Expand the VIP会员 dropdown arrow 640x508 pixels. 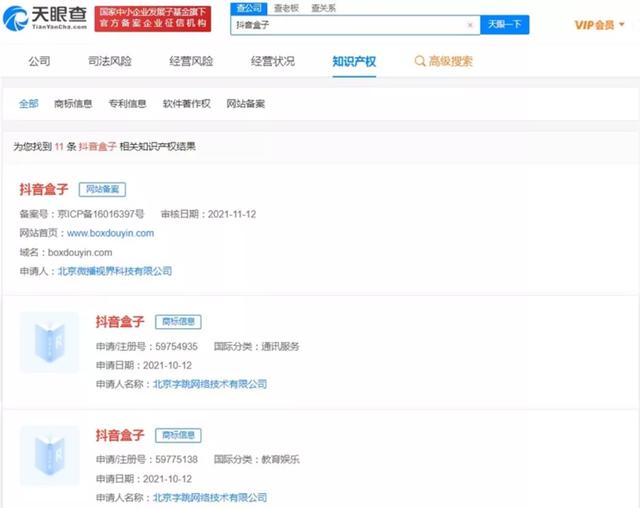point(622,24)
